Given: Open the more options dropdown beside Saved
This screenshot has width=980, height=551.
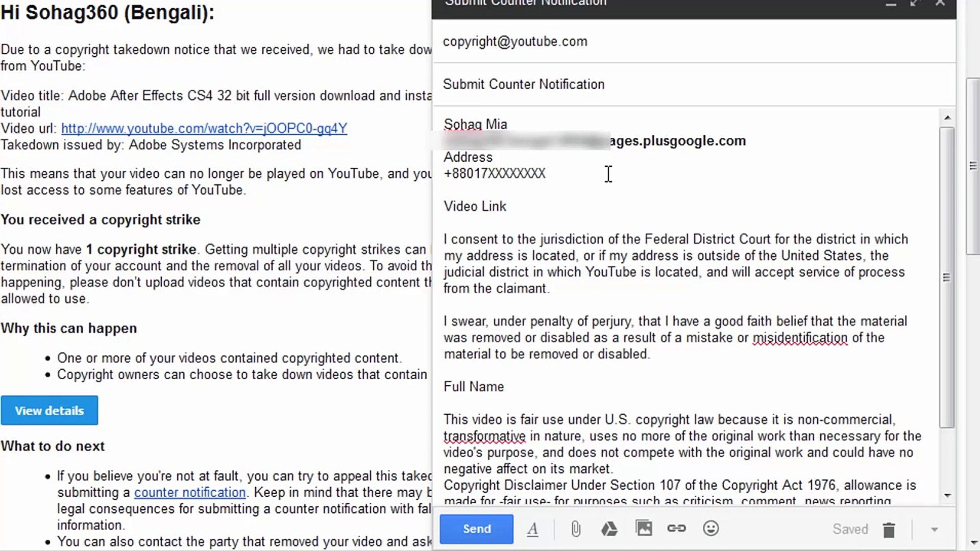Looking at the screenshot, I should (936, 529).
